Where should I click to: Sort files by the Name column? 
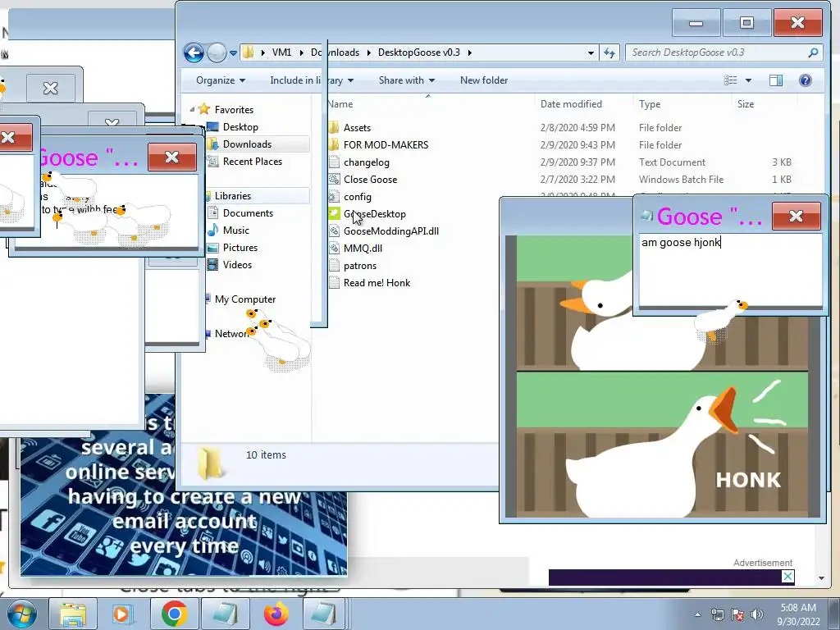[430, 104]
